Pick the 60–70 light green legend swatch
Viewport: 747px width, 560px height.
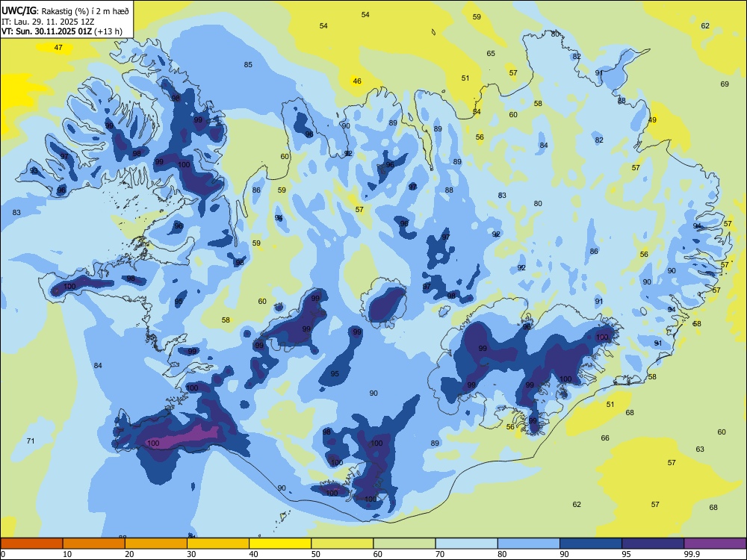tap(404, 544)
